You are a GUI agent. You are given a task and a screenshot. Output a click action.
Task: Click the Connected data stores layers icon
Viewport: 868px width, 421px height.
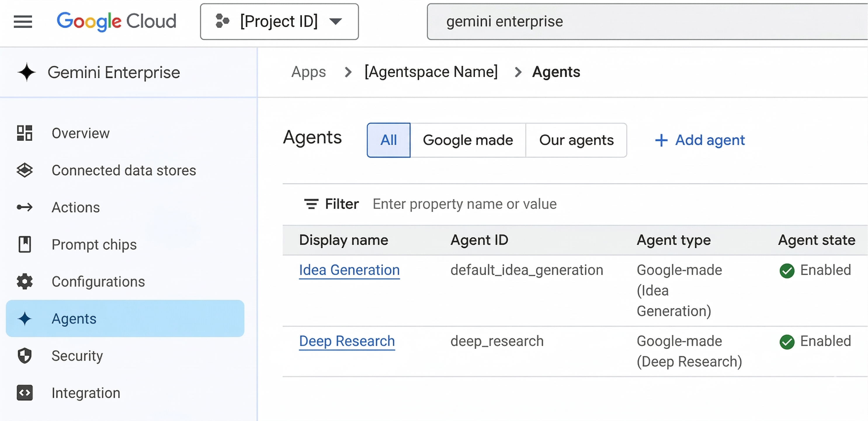point(25,170)
